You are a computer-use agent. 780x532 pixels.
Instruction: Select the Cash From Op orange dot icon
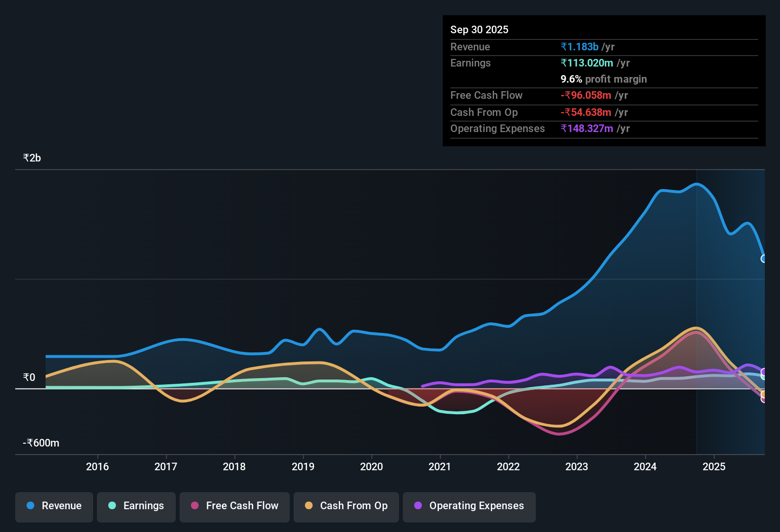coord(309,506)
